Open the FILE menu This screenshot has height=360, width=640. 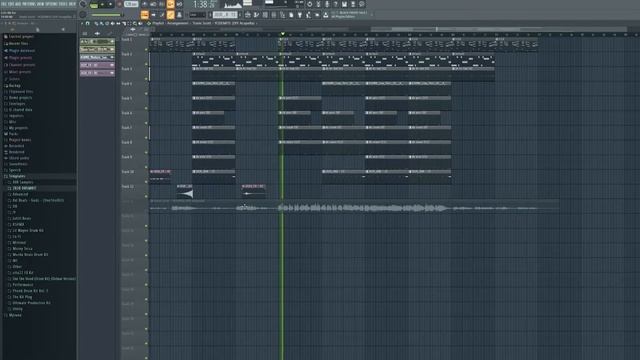(4, 4)
